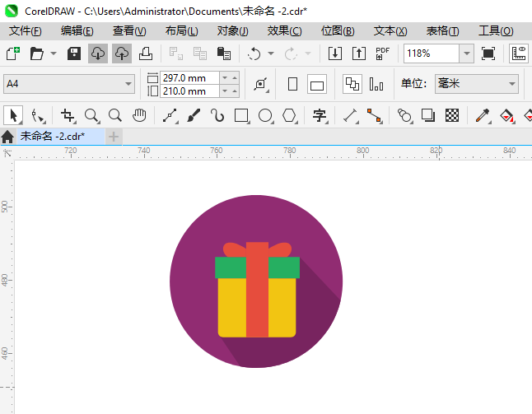The height and width of the screenshot is (414, 532).
Task: Click the Export icon
Action: coord(358,53)
